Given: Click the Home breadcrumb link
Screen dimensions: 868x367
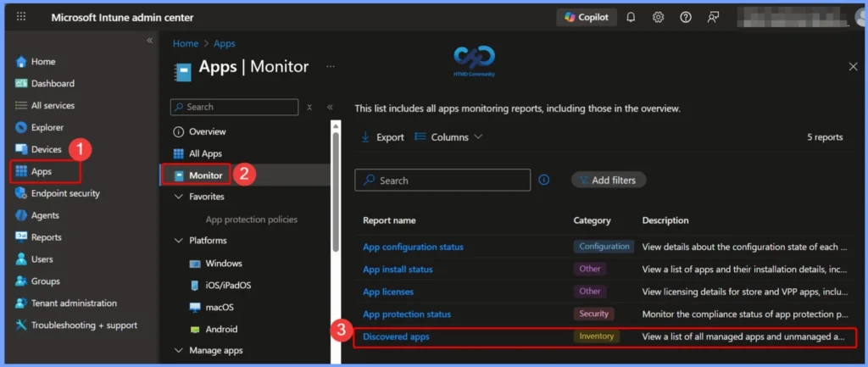Looking at the screenshot, I should point(186,44).
